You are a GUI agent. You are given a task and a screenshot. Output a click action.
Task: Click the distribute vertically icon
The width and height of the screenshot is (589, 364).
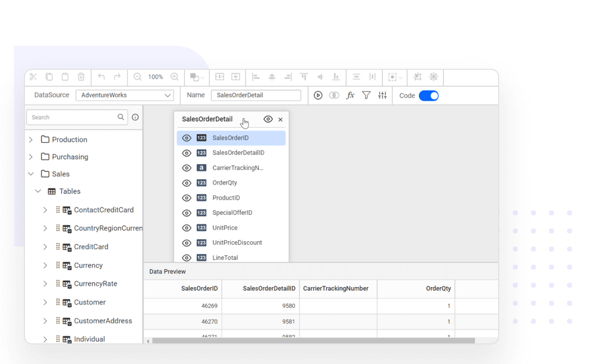(x=356, y=77)
